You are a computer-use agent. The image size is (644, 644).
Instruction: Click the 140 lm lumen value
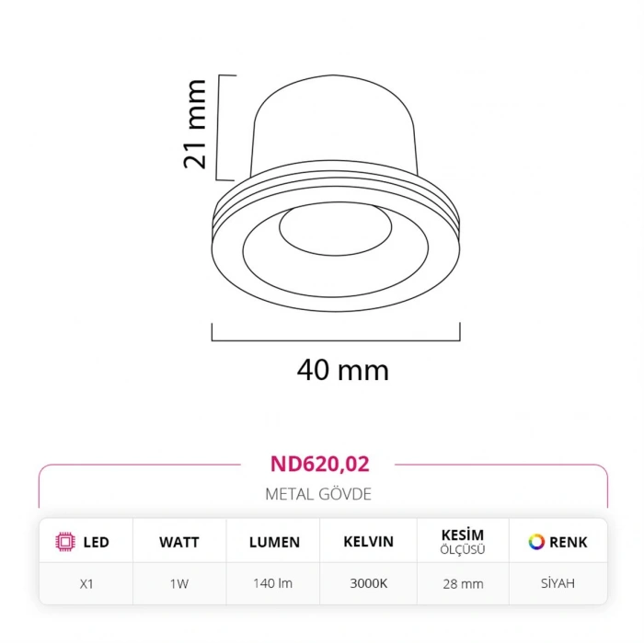click(273, 582)
